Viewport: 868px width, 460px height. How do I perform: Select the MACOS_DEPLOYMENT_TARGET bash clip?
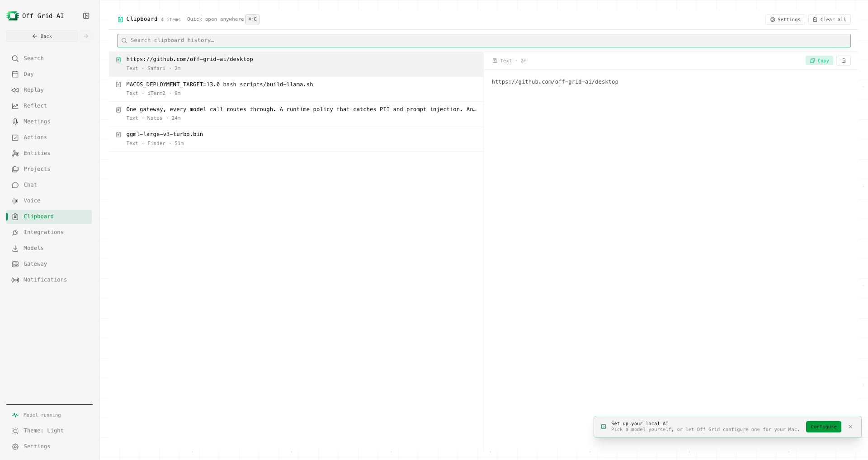[x=296, y=89]
